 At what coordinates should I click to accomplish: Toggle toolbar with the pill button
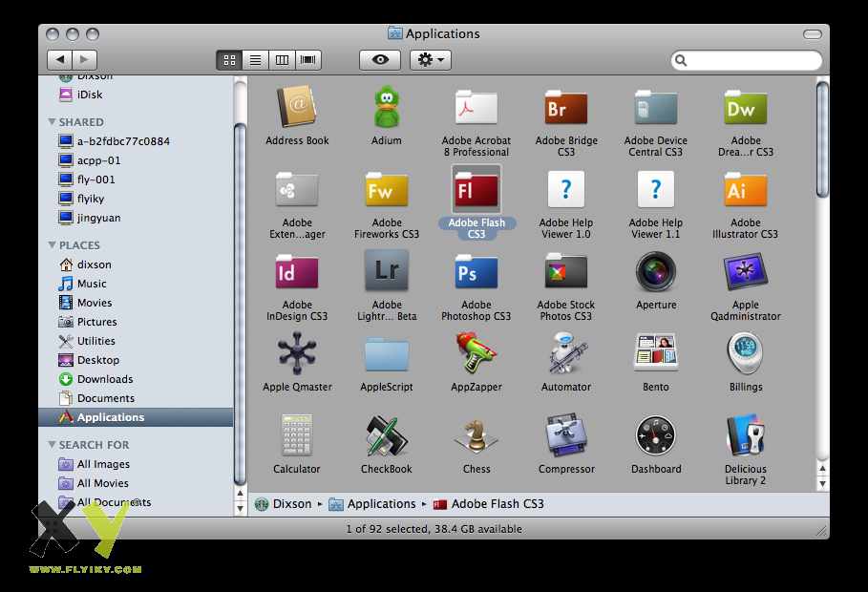point(812,34)
